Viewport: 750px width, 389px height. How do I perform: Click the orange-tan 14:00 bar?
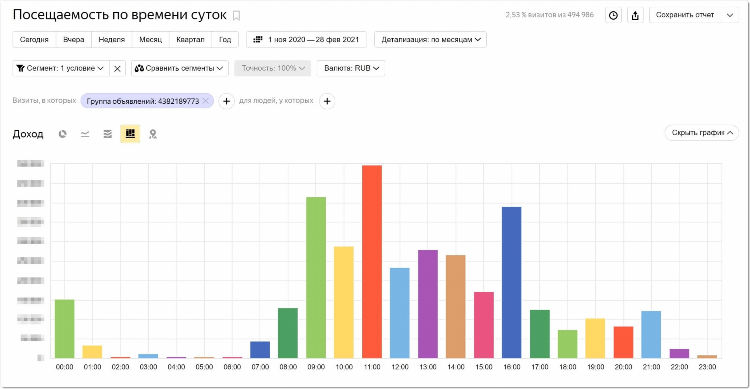click(x=455, y=307)
